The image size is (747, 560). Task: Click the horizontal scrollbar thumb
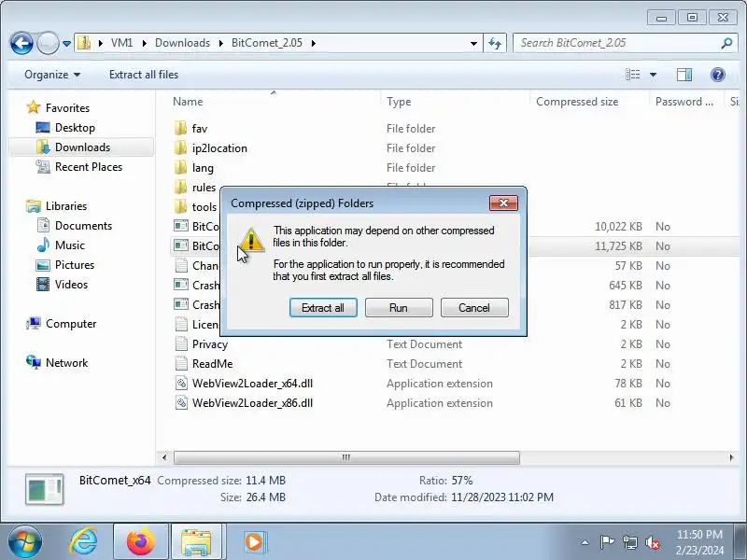tap(346, 457)
